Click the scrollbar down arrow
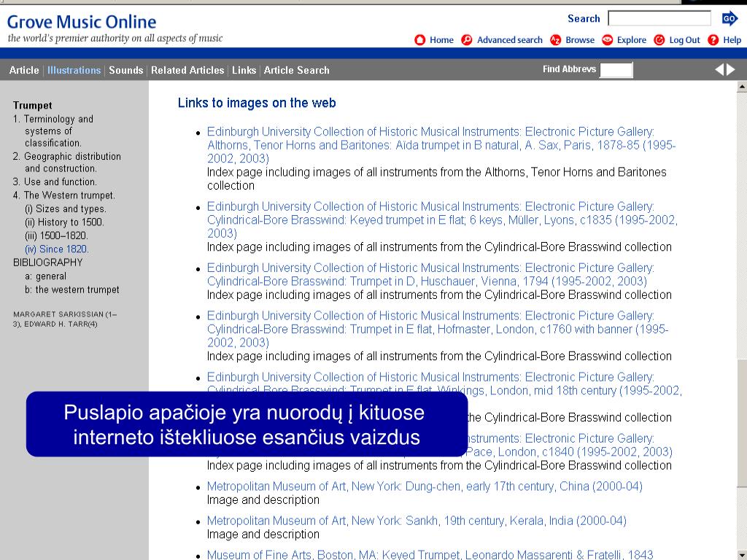747x560 pixels. (742, 555)
